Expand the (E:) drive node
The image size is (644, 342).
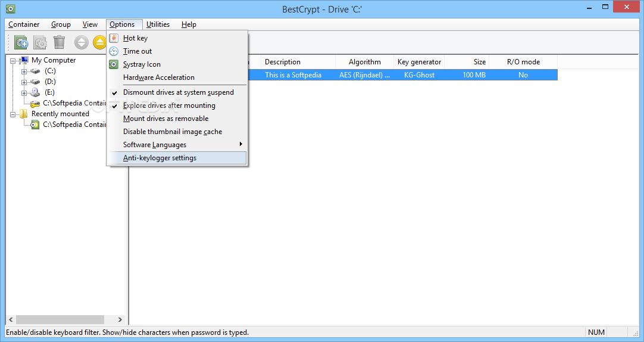pos(24,93)
